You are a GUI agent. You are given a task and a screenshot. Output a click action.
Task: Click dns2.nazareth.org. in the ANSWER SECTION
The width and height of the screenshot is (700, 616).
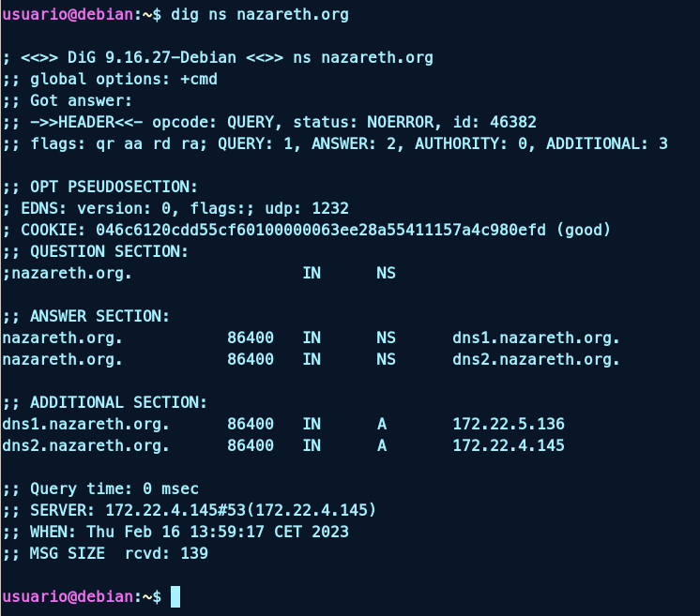[x=536, y=359]
